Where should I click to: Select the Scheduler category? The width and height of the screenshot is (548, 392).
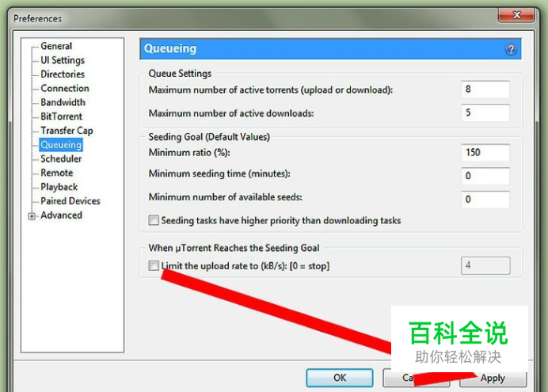[61, 158]
